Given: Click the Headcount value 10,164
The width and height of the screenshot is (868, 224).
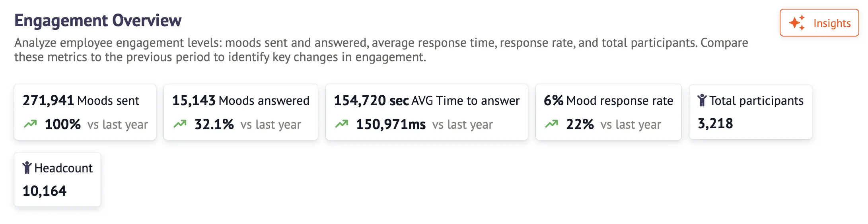Looking at the screenshot, I should tap(45, 191).
